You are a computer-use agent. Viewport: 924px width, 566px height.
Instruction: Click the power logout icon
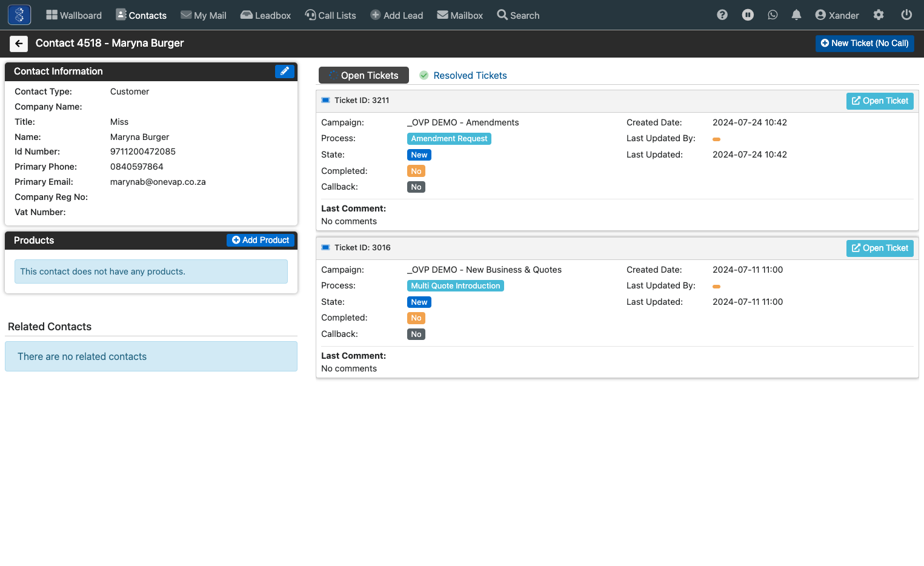tap(906, 15)
